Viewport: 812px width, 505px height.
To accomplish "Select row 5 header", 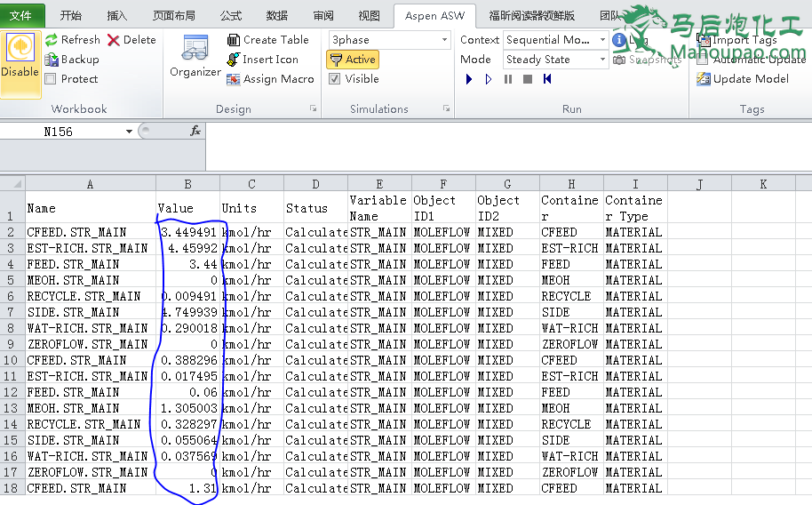I will pos(12,280).
